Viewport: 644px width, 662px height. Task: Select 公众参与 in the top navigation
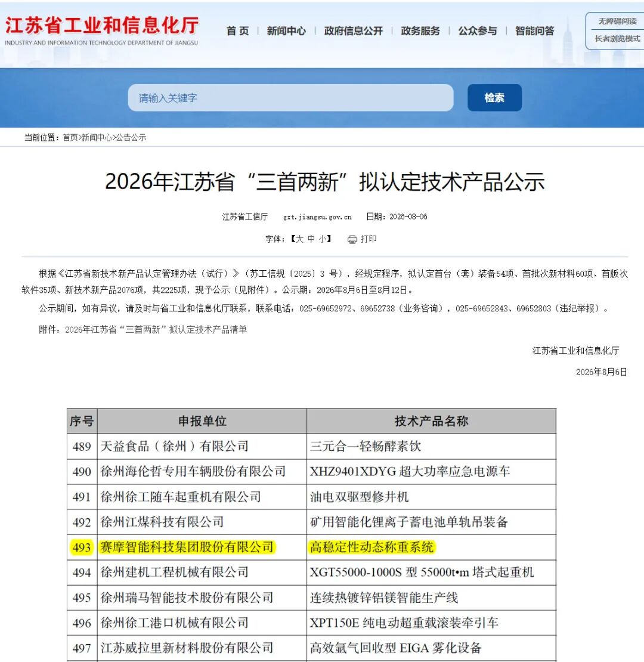478,31
